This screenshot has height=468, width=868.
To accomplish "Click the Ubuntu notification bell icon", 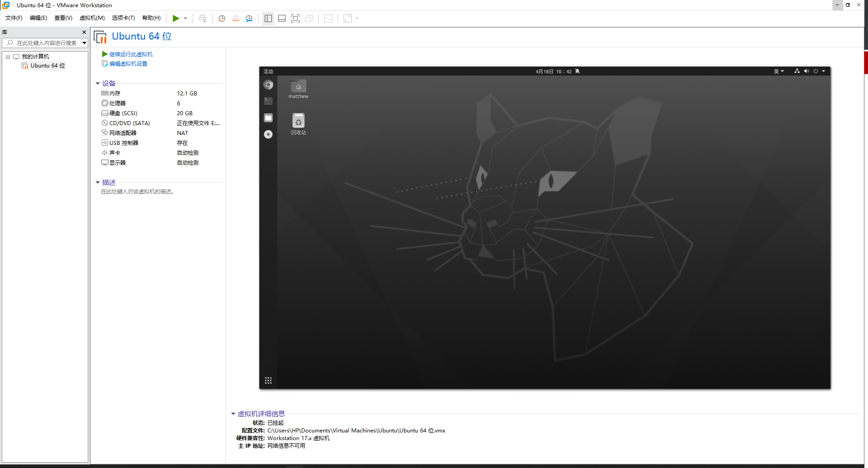I will 578,72.
